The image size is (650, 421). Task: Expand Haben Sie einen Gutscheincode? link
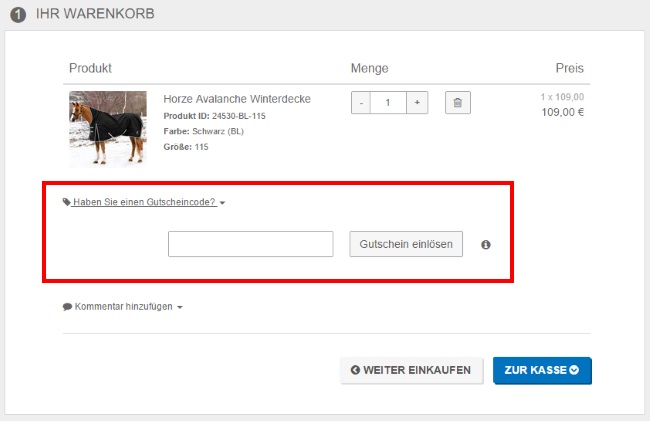click(144, 202)
